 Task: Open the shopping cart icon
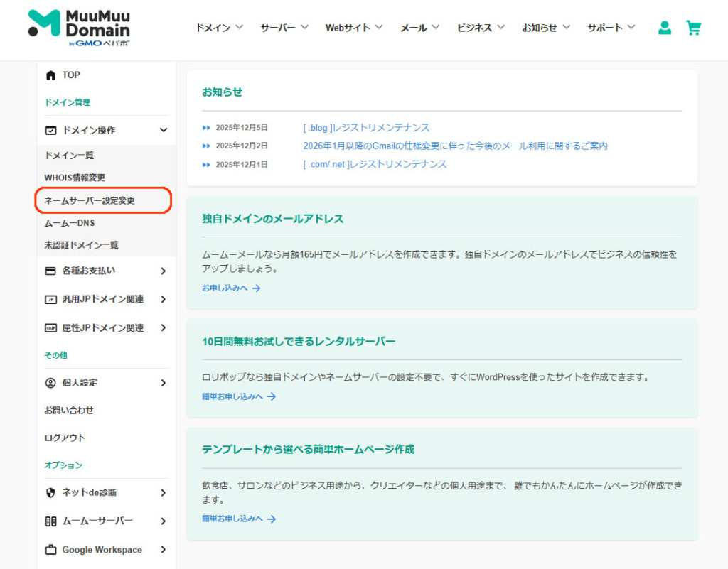click(693, 28)
